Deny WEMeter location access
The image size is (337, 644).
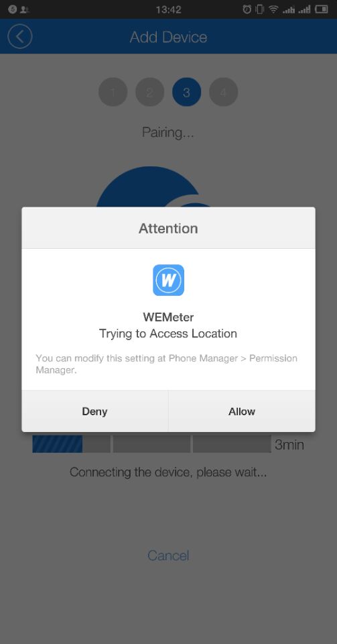point(94,411)
